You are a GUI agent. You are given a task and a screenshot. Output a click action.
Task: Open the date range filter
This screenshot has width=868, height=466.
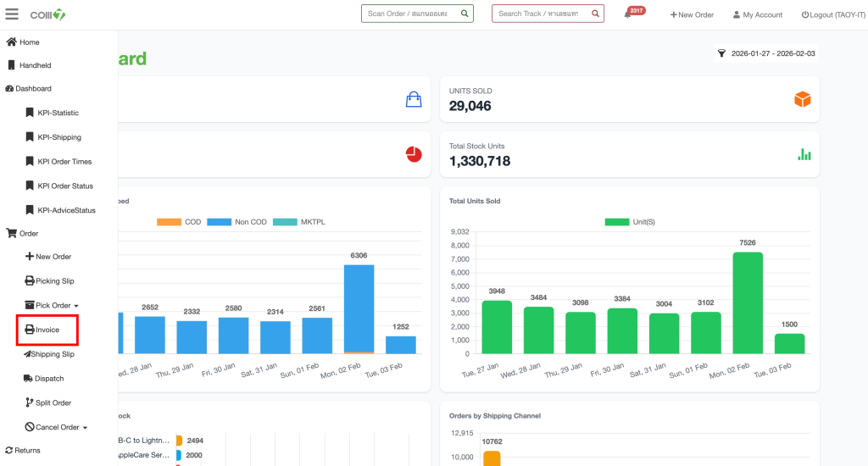point(766,53)
